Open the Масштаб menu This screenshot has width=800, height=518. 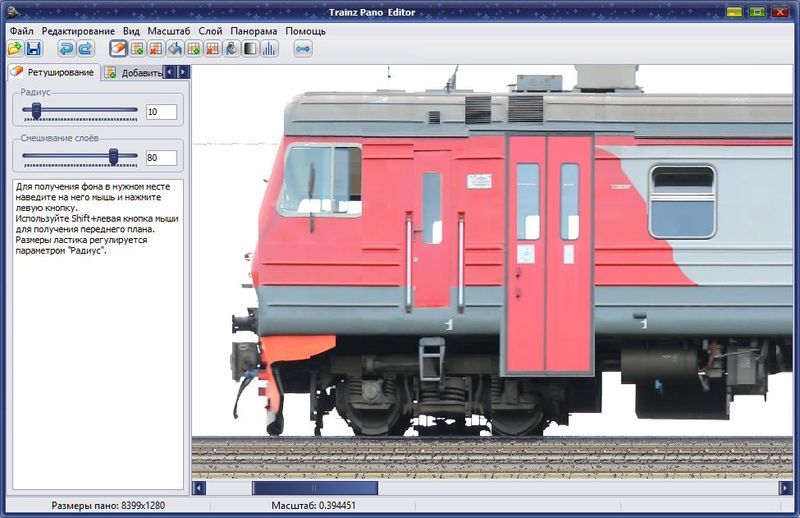[x=169, y=31]
